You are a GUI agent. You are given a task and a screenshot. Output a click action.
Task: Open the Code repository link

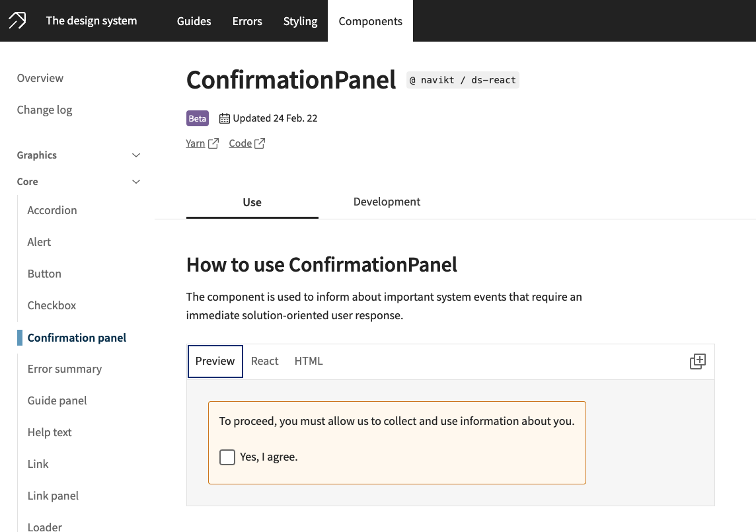pos(241,143)
